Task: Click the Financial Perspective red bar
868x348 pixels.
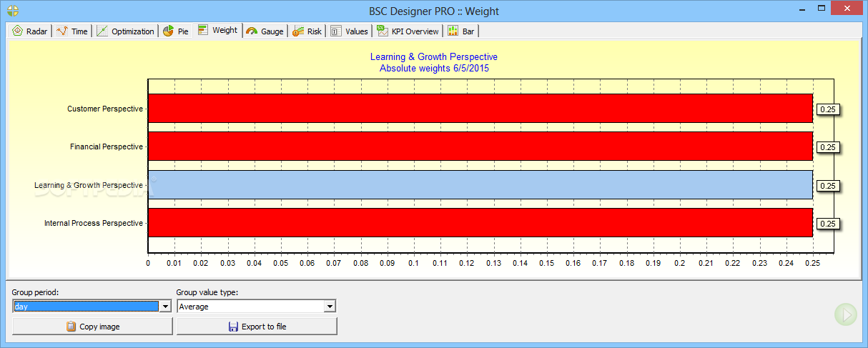Action: [x=480, y=146]
